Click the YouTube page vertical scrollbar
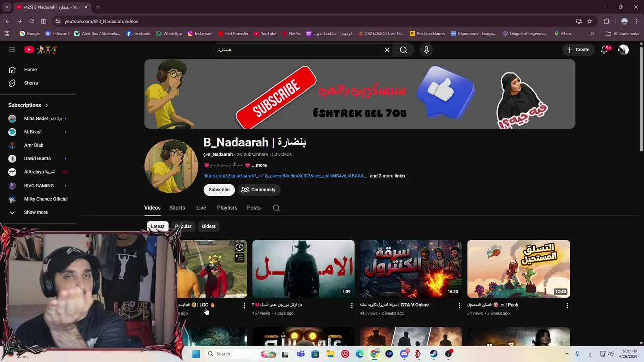Viewport: 644px width, 362px height. click(x=641, y=99)
